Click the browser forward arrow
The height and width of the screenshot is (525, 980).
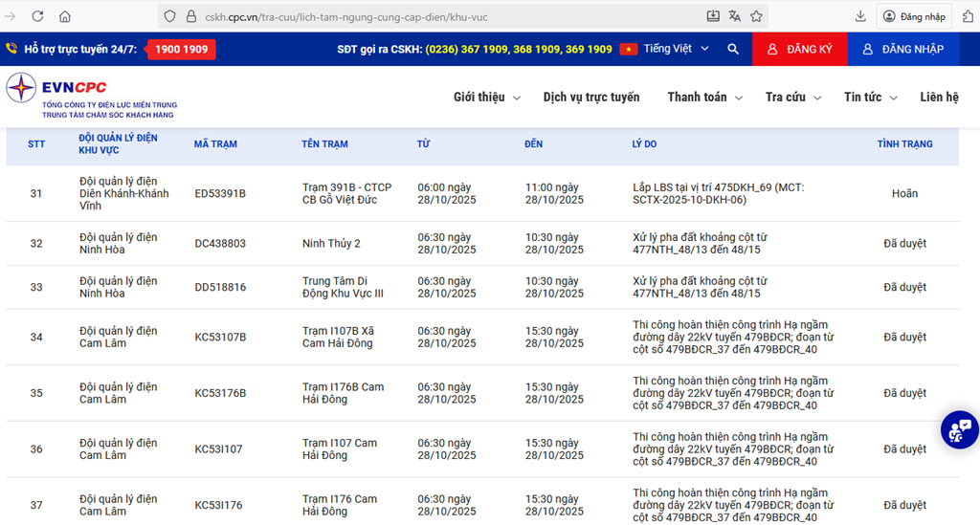click(11, 16)
